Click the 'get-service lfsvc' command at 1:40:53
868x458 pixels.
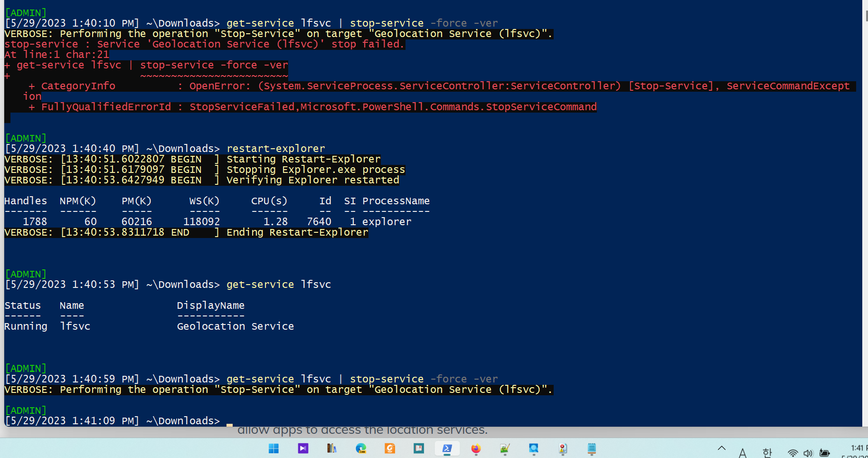(279, 285)
